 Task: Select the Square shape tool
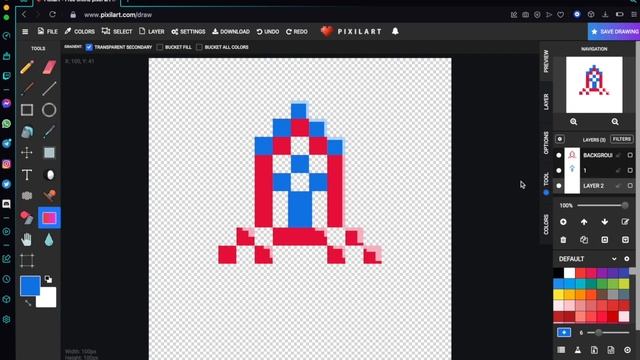tap(27, 110)
